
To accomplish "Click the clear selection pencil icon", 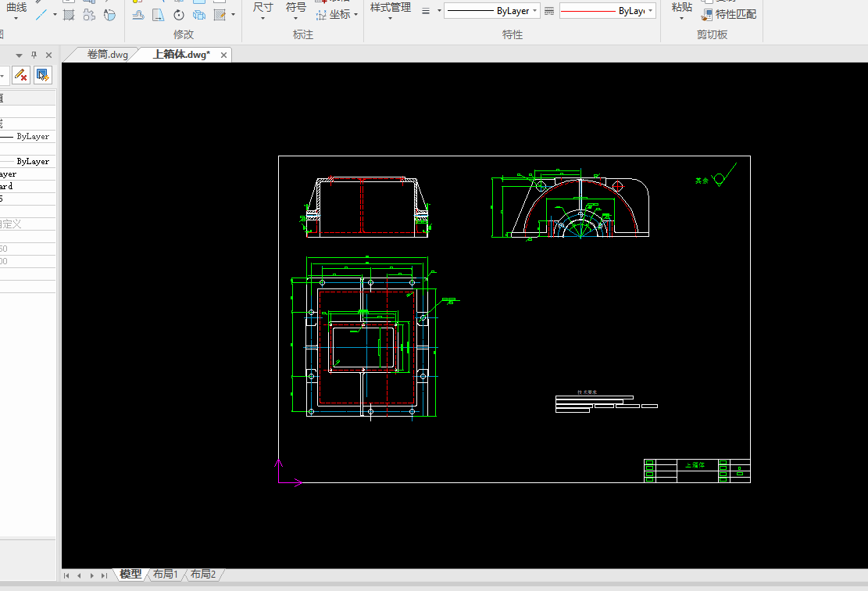I will 21,75.
